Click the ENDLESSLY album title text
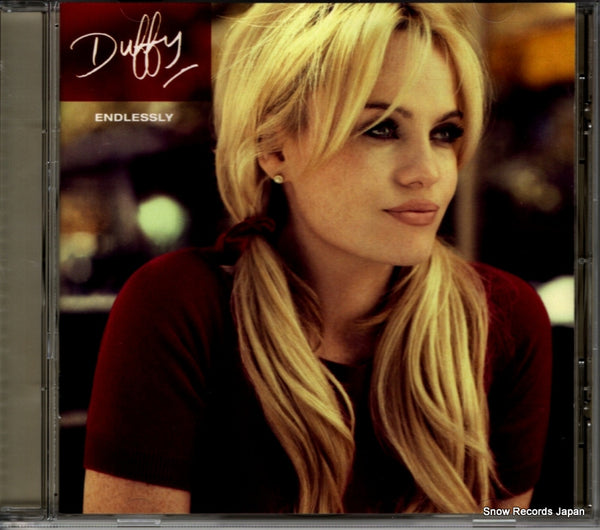The height and width of the screenshot is (530, 600). (134, 117)
